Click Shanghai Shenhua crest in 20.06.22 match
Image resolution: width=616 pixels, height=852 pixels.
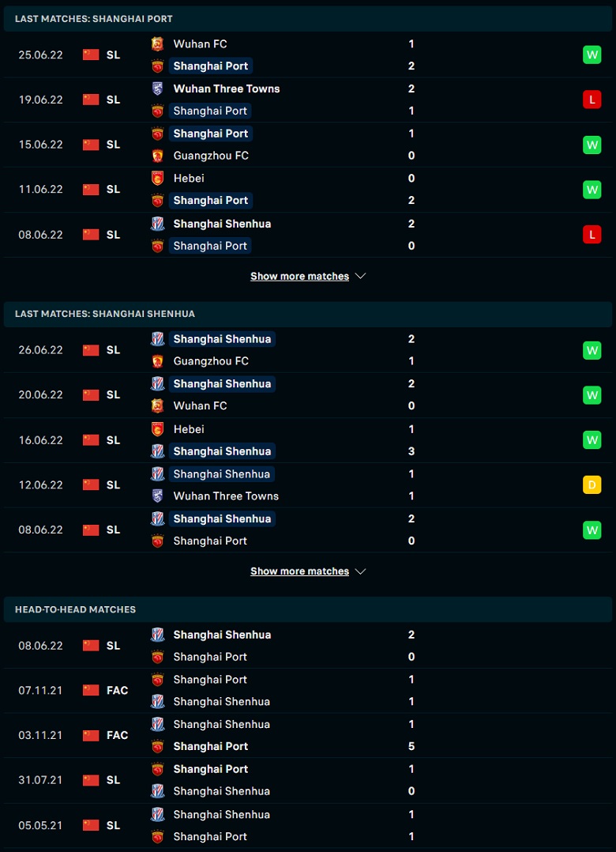pos(157,384)
